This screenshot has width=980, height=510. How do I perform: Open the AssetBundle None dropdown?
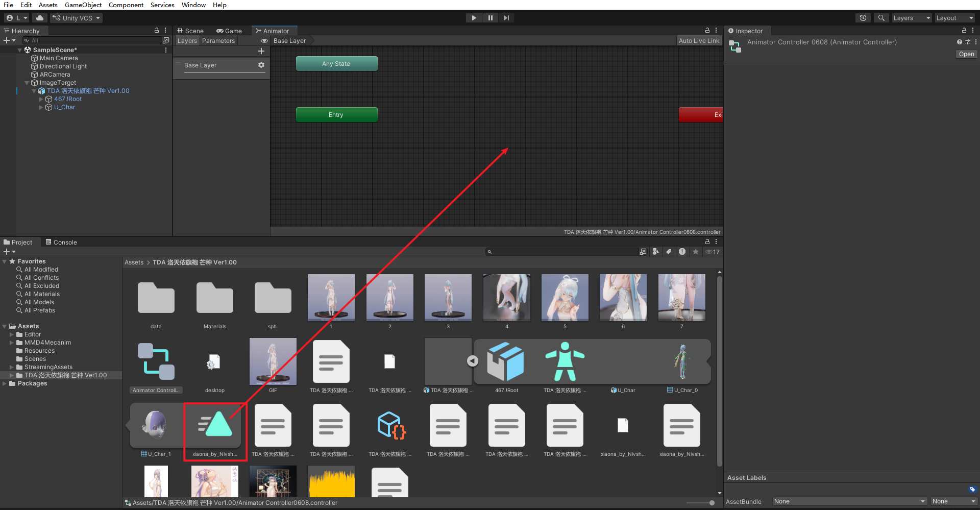coord(849,501)
